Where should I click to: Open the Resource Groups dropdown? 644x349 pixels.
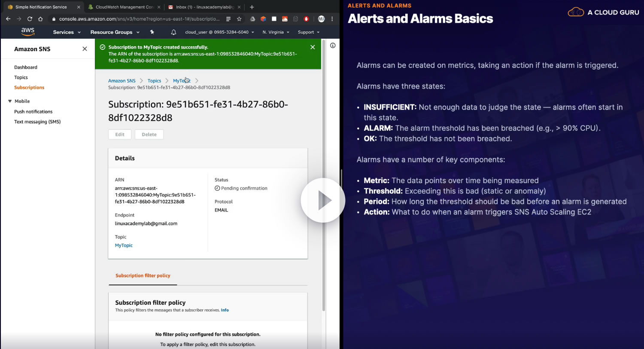[115, 32]
